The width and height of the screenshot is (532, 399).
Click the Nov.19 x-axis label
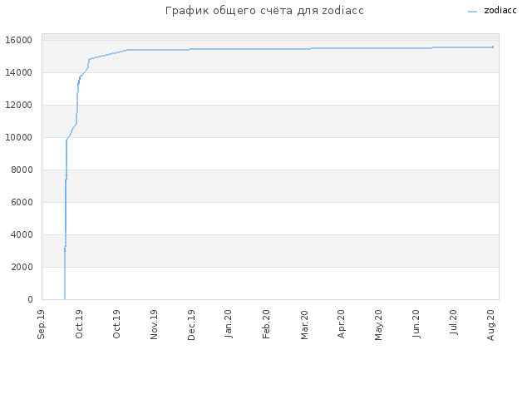pos(154,325)
